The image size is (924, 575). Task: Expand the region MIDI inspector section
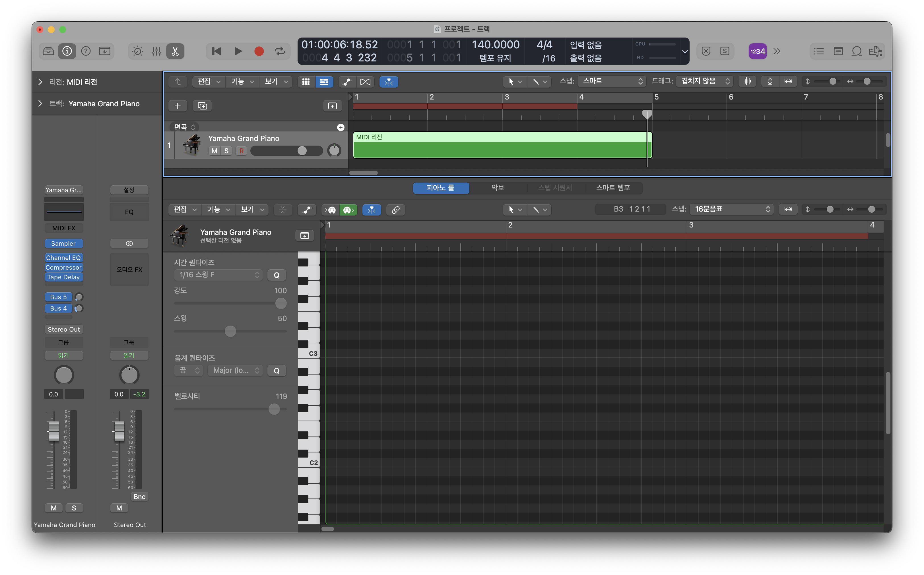point(40,82)
